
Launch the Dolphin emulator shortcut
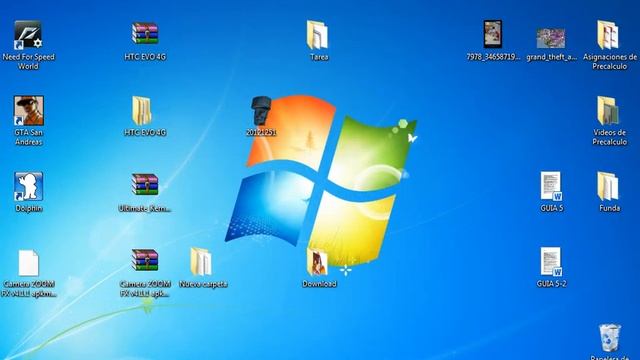point(29,187)
